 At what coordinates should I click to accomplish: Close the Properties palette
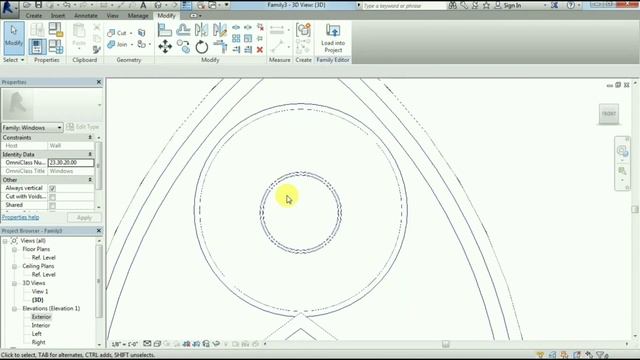point(99,82)
